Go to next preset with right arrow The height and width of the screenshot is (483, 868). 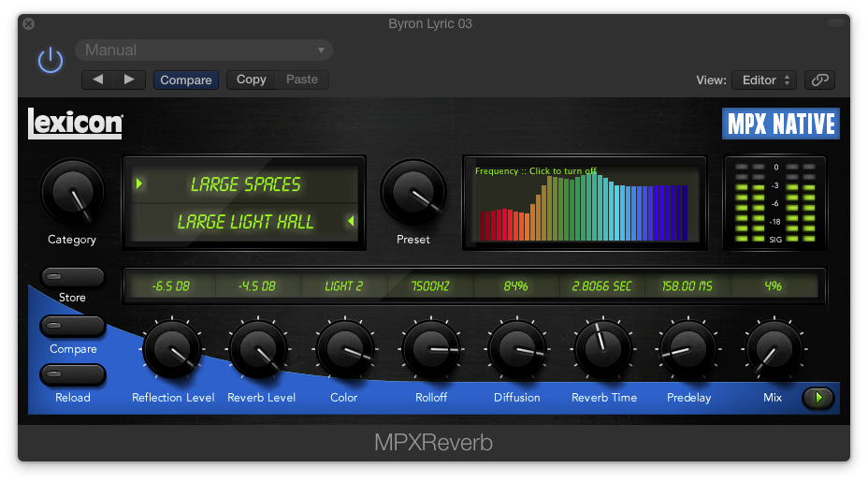click(x=129, y=80)
